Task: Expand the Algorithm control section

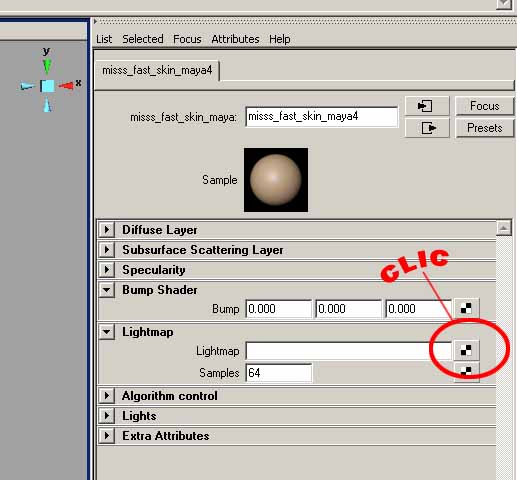Action: [x=107, y=396]
